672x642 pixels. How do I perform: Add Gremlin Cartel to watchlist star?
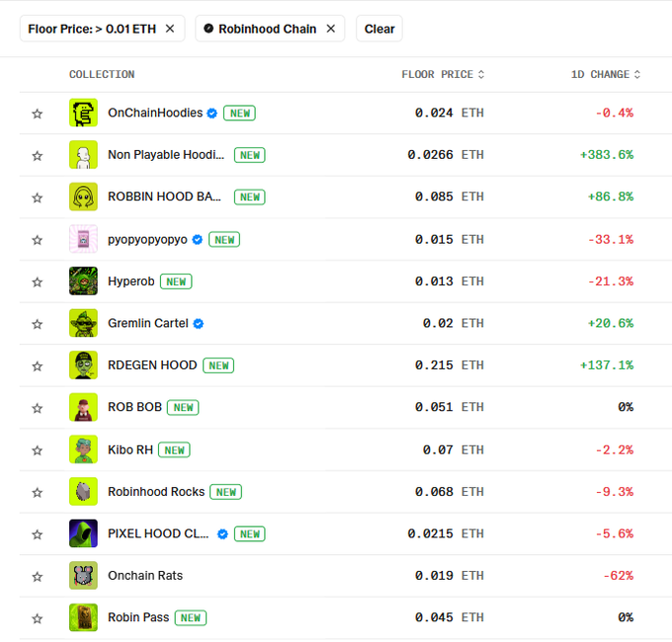click(38, 324)
